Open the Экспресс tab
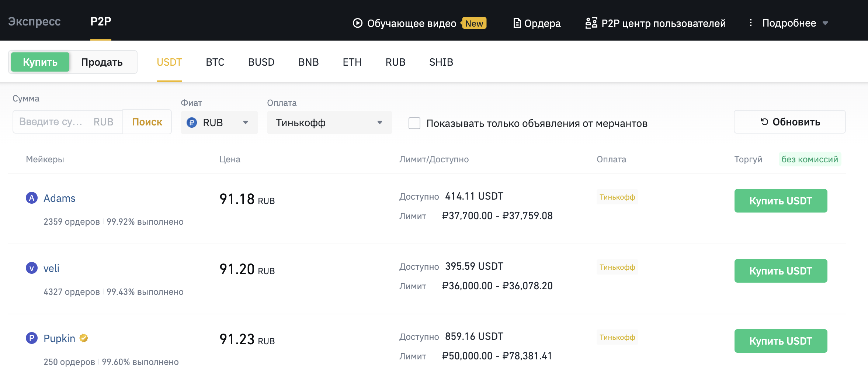 34,21
